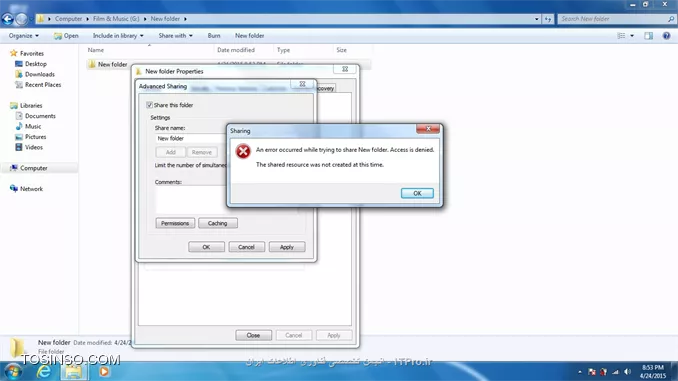
Task: Click the Share name input field
Action: pos(190,138)
